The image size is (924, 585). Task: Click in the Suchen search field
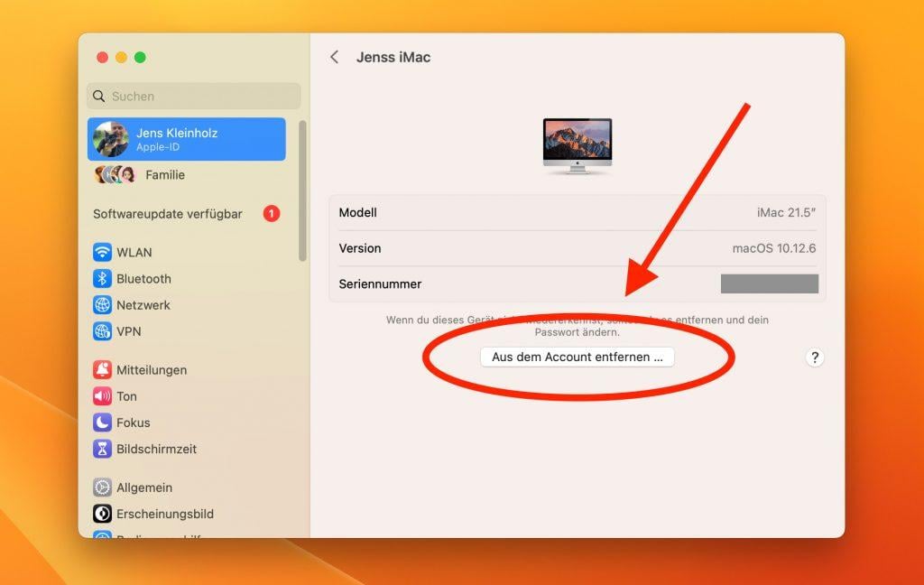pyautogui.click(x=194, y=96)
